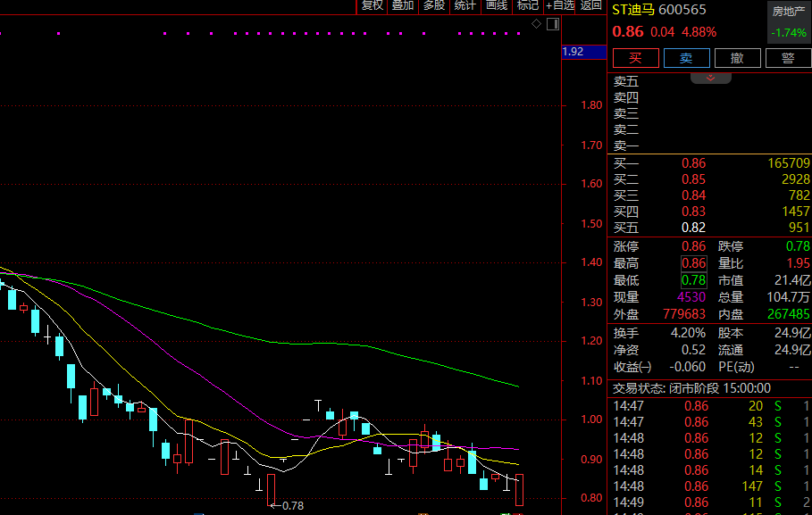
Task: Add stock to watchlist with +自选
Action: click(x=560, y=5)
